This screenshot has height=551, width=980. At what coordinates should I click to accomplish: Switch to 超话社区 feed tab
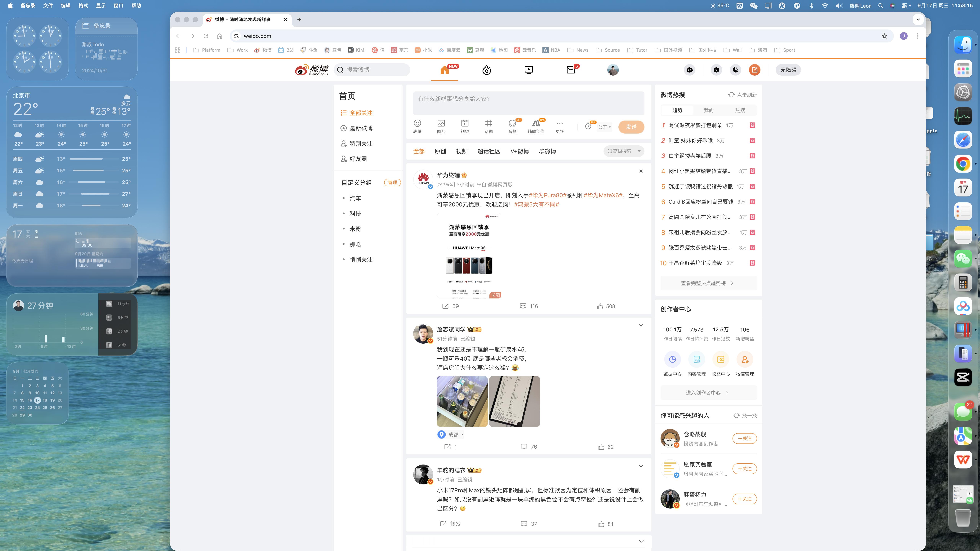coord(489,151)
